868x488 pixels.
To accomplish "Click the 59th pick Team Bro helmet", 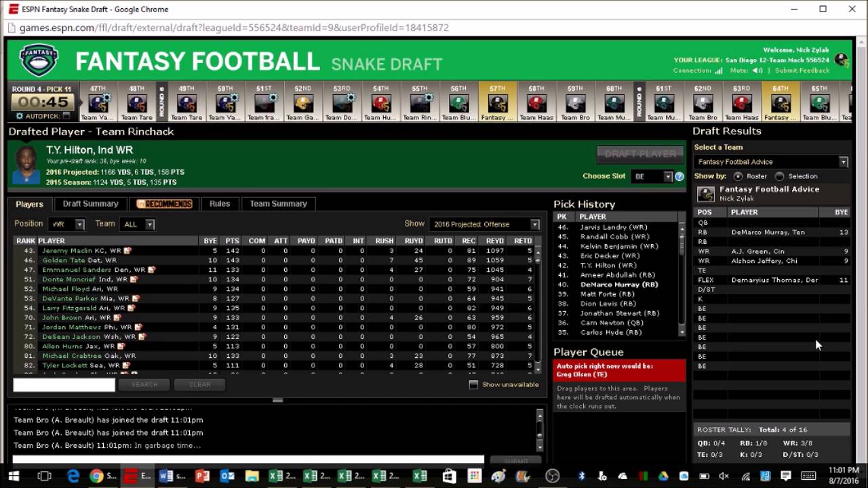I will point(575,103).
